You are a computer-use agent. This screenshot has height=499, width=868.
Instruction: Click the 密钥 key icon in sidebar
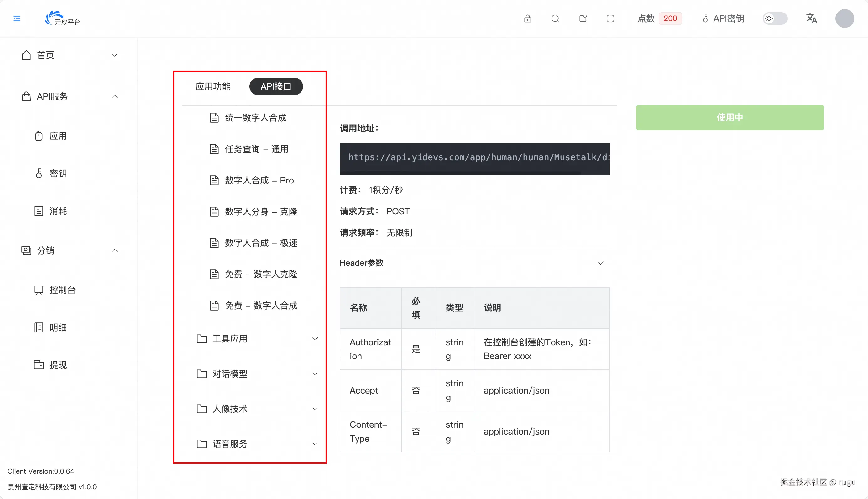(x=39, y=173)
